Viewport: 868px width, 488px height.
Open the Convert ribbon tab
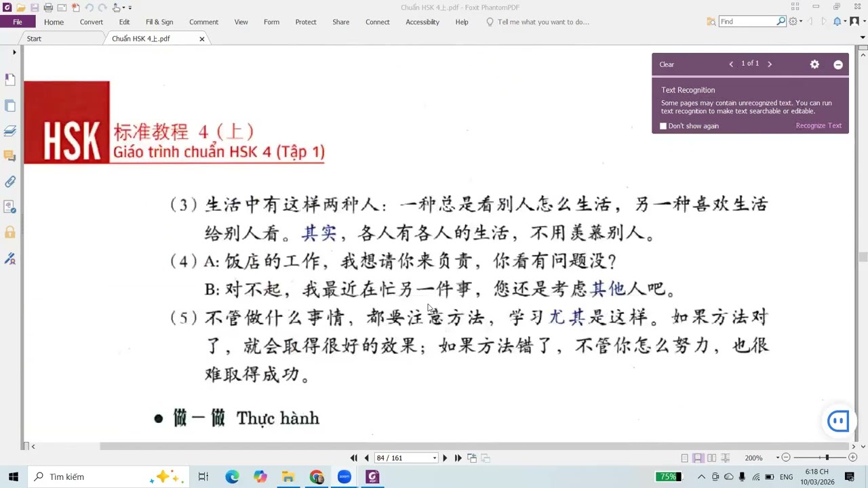[92, 22]
